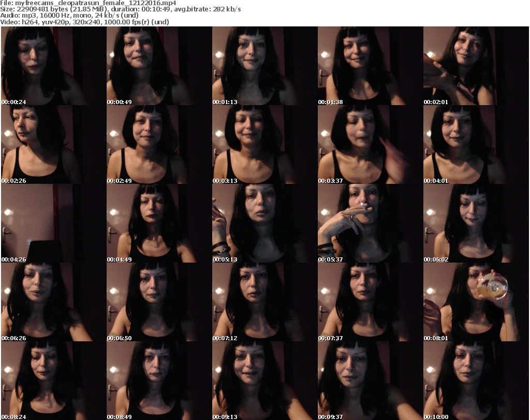Open the frame at 00:08:24

pos(53,381)
